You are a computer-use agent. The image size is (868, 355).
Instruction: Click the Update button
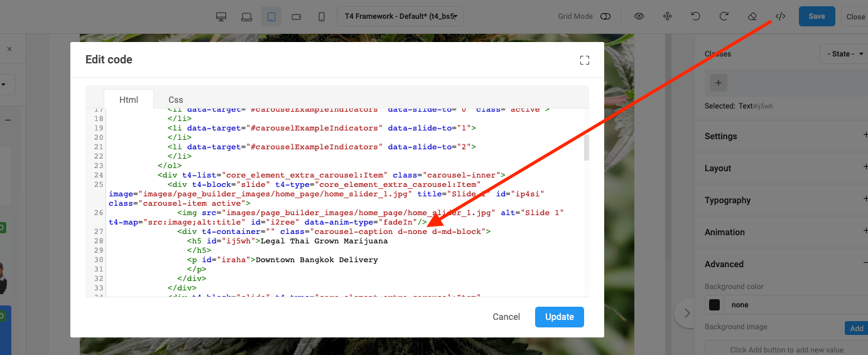click(x=560, y=317)
